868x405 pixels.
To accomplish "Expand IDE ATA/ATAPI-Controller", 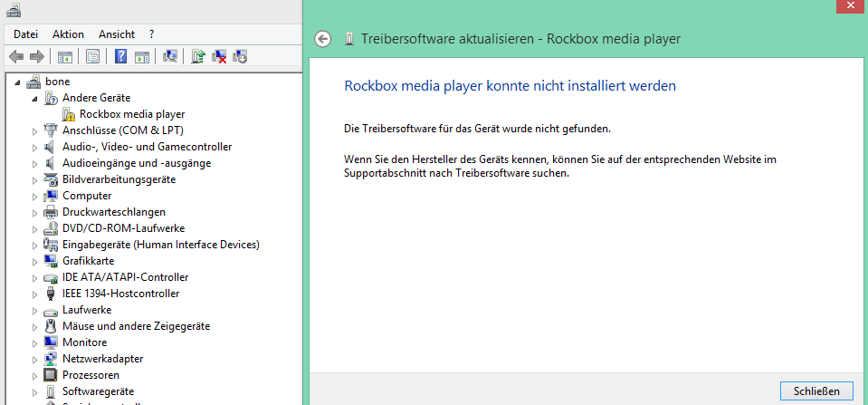I will tap(34, 277).
